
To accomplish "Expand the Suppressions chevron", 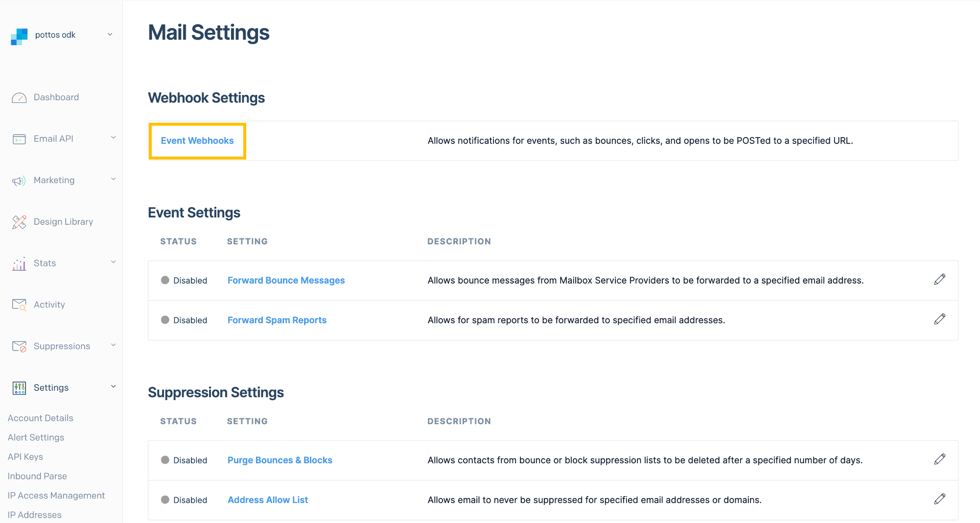I will (x=113, y=345).
